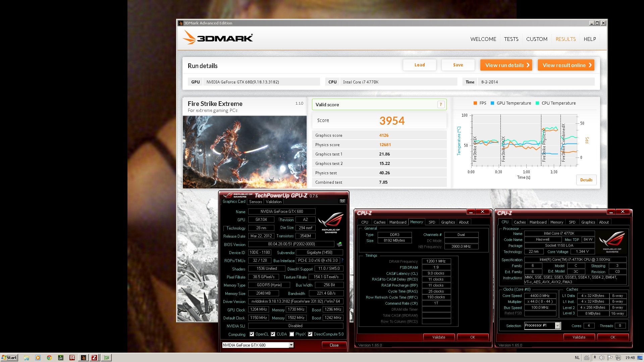Click Load button in Run details
This screenshot has height=362, width=644.
pyautogui.click(x=420, y=65)
